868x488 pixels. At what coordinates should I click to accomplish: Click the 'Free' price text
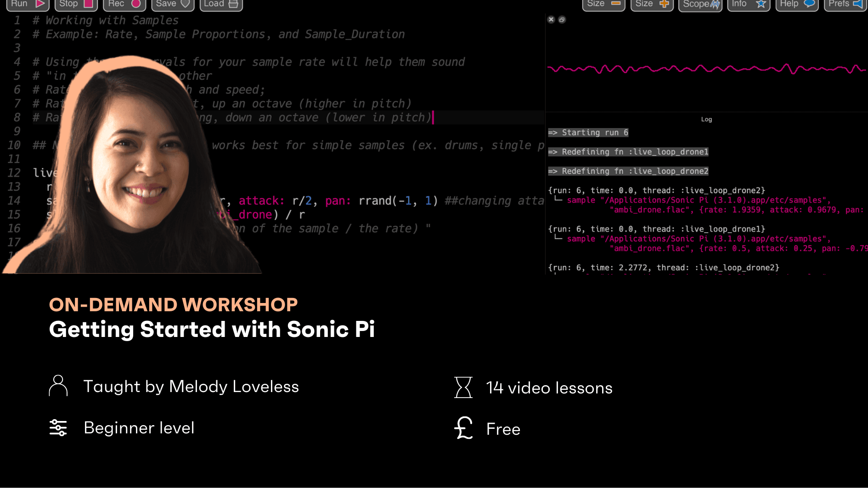tap(503, 429)
